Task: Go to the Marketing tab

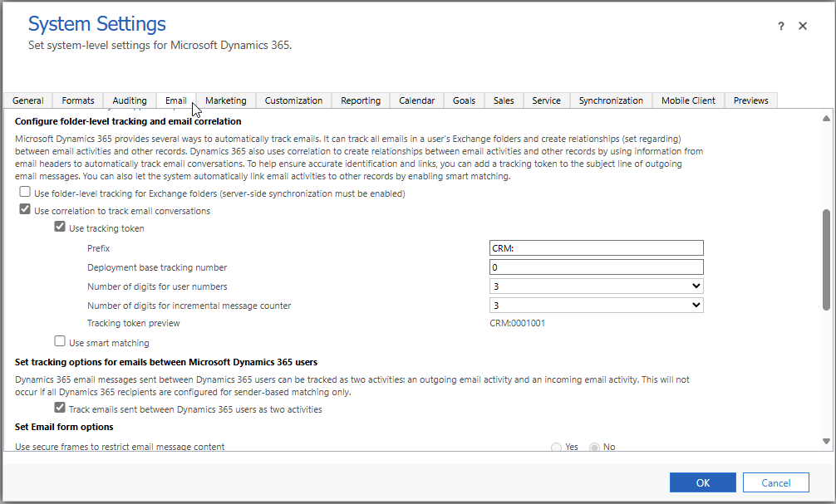Action: (226, 100)
